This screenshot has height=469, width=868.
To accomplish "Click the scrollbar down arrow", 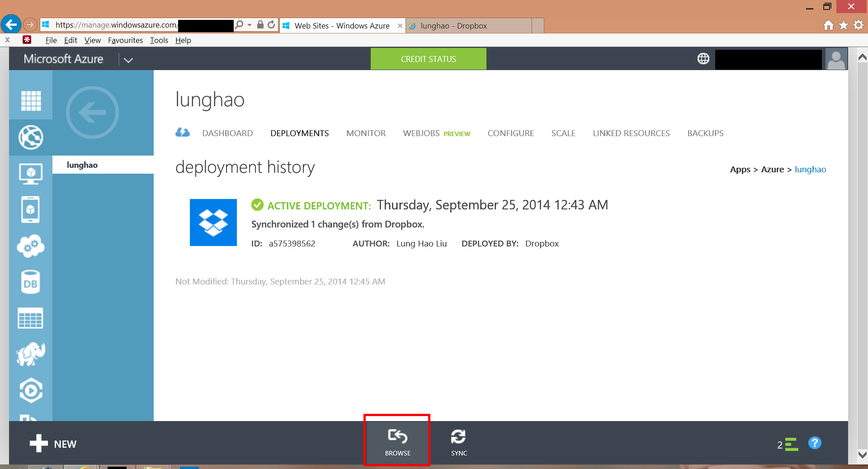I will (863, 454).
